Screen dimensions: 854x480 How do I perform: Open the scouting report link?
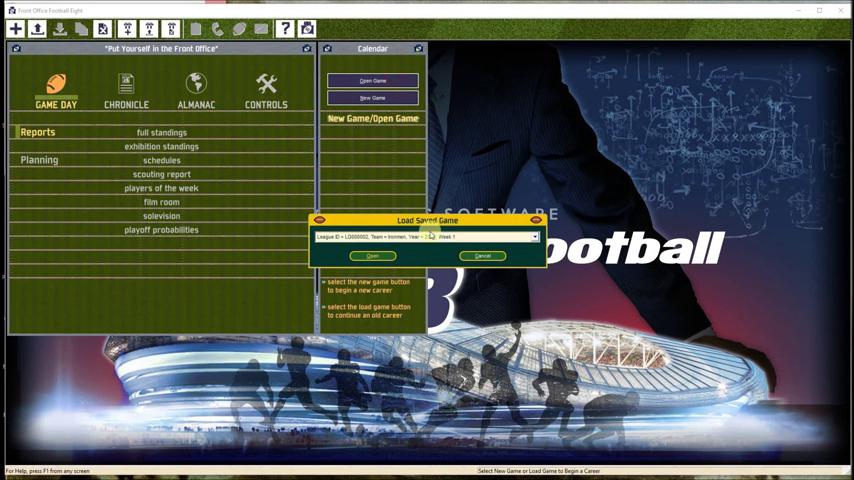pos(162,174)
